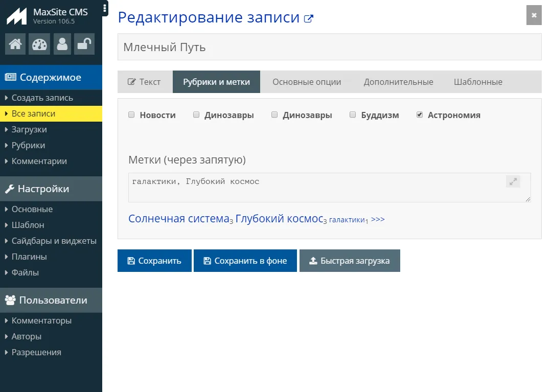Switch to the Основные опции tab
The width and height of the screenshot is (552, 392).
click(x=307, y=81)
